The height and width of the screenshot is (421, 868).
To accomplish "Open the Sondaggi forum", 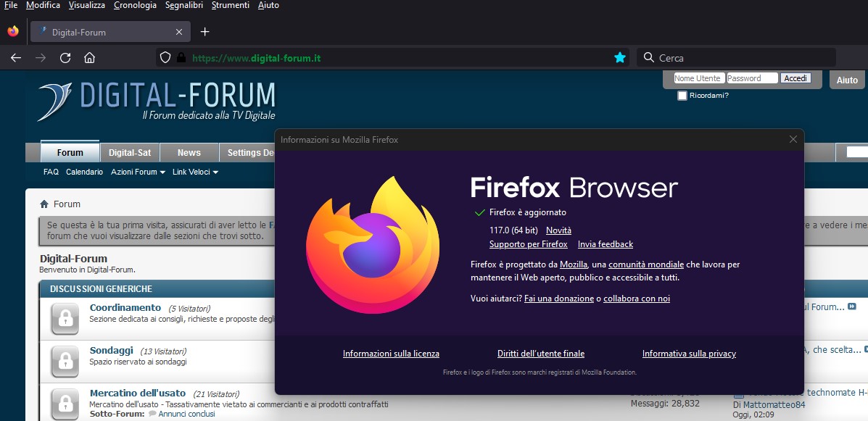I will point(111,351).
